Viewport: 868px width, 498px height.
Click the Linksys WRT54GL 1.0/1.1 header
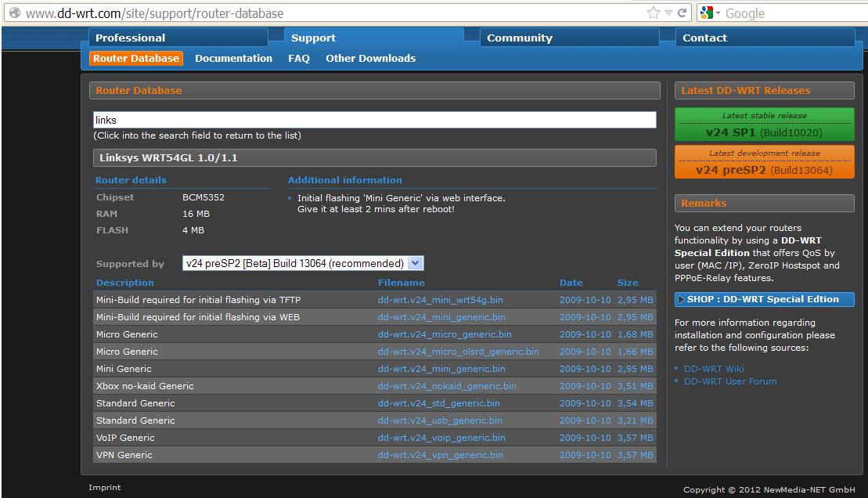click(375, 158)
